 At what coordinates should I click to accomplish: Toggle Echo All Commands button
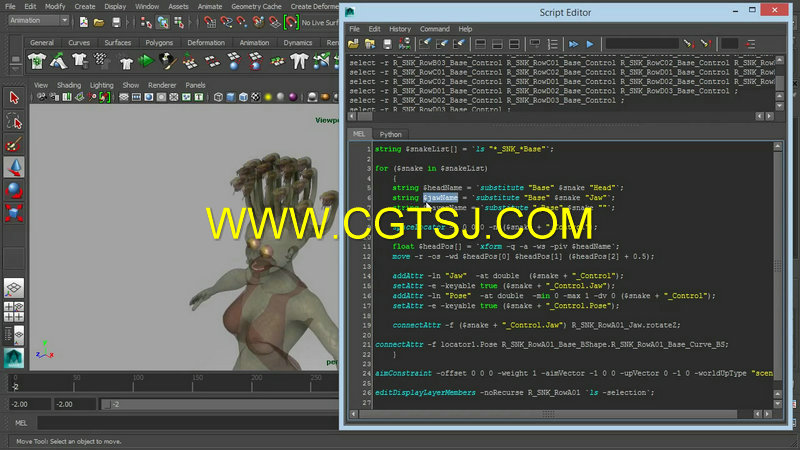click(535, 44)
